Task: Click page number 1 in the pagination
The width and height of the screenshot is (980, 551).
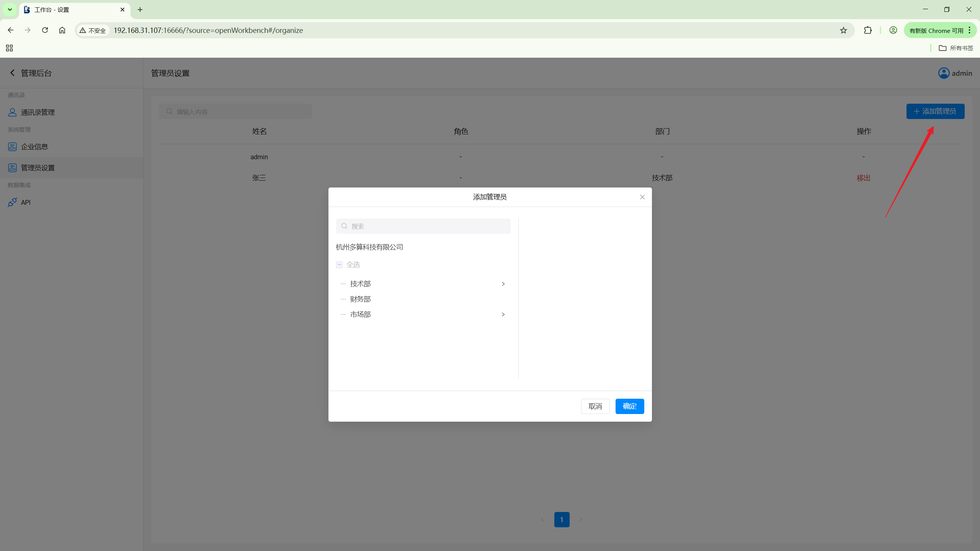Action: (562, 520)
